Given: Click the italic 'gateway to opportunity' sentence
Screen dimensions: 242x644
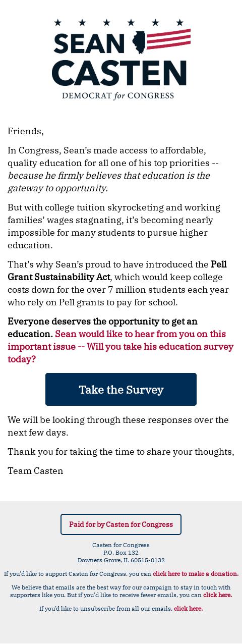Looking at the screenshot, I should 108,182.
